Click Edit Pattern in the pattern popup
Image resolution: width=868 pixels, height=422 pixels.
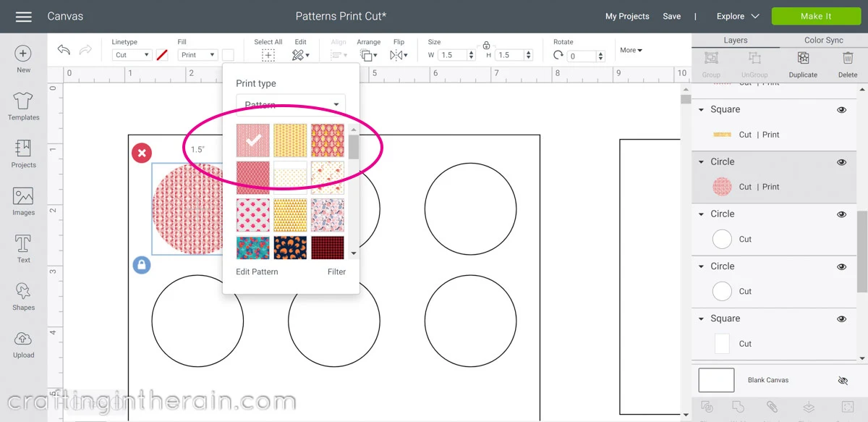[x=257, y=272]
